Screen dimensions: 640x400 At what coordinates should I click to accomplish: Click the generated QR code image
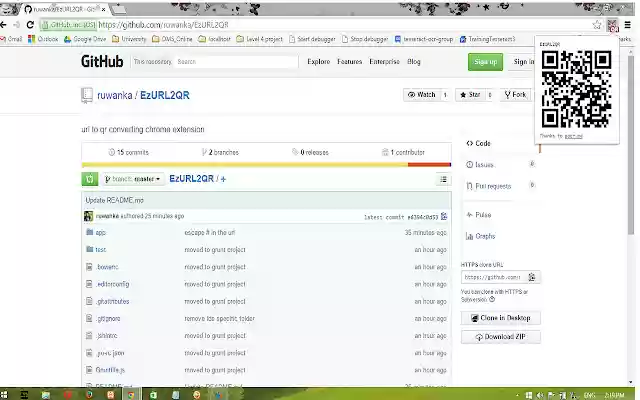coord(576,89)
